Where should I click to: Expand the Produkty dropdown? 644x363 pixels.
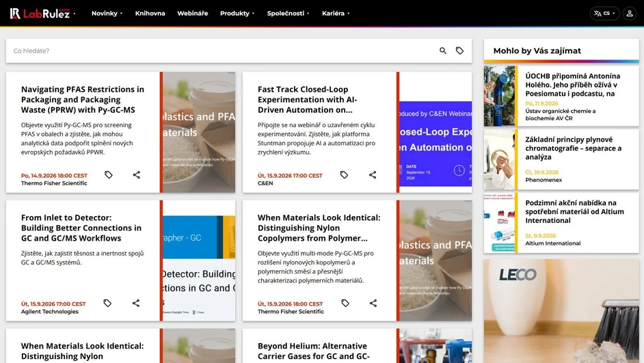tap(237, 13)
